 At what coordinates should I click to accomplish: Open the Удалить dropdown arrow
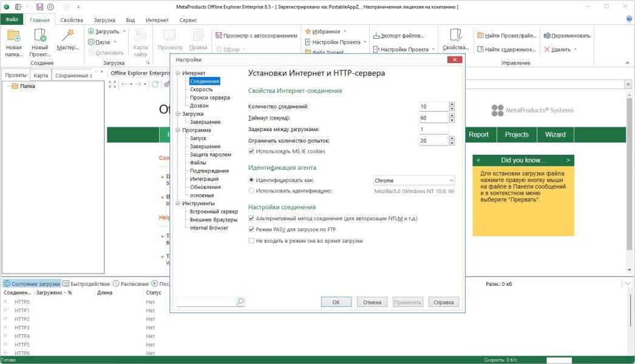coord(575,49)
